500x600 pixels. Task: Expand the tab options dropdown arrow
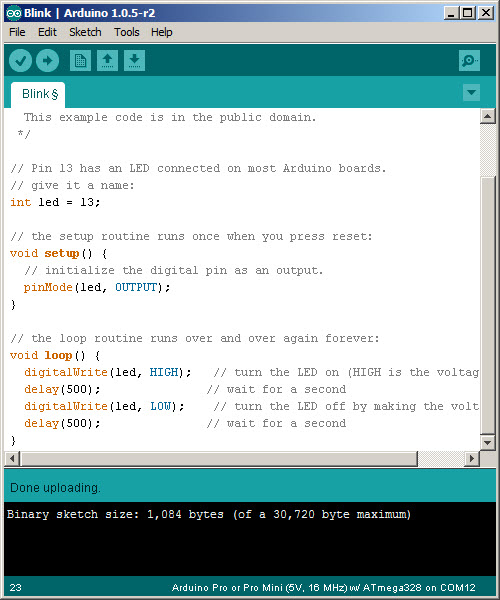[x=471, y=93]
